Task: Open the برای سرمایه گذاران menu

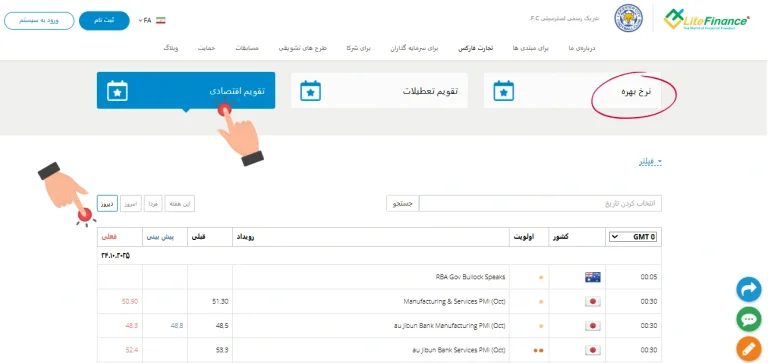Action: [x=414, y=48]
